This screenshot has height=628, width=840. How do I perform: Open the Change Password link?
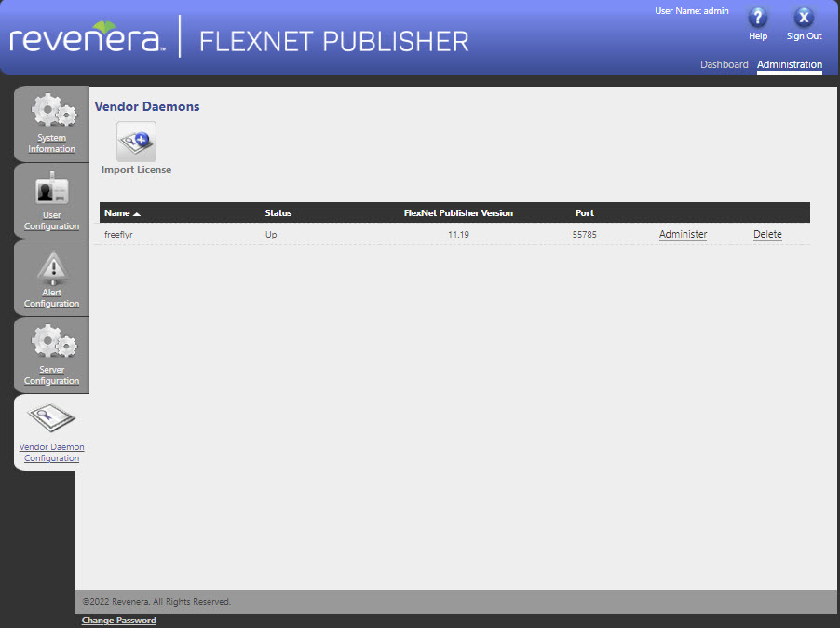119,620
